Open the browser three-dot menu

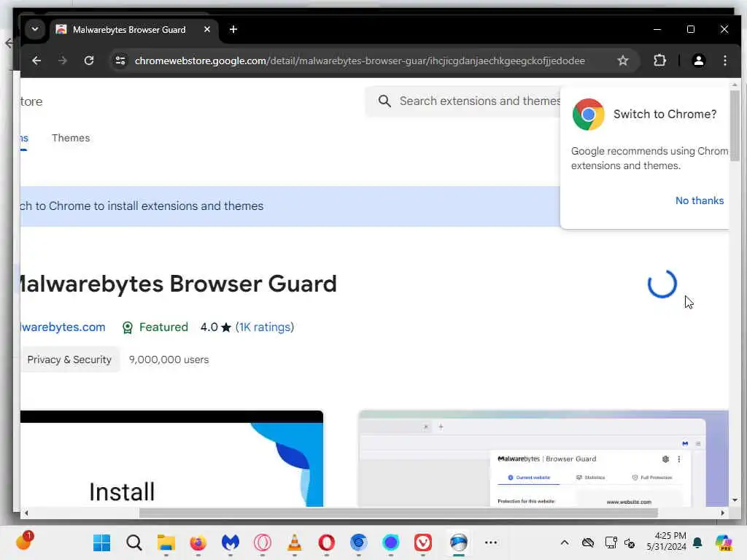click(724, 61)
